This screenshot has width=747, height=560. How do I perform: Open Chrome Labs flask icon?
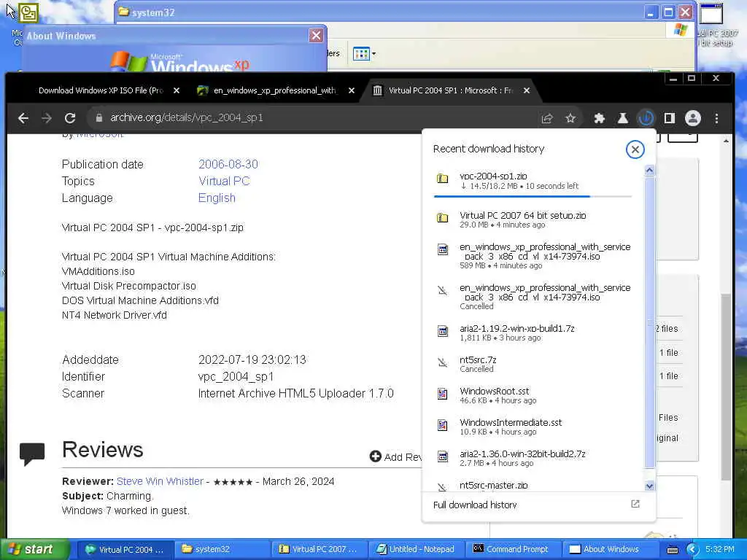[x=623, y=118]
